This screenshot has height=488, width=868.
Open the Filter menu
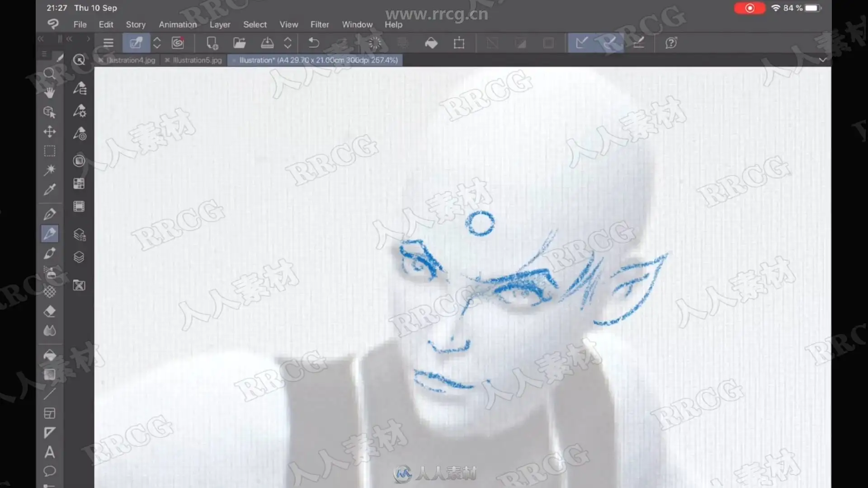coord(319,24)
